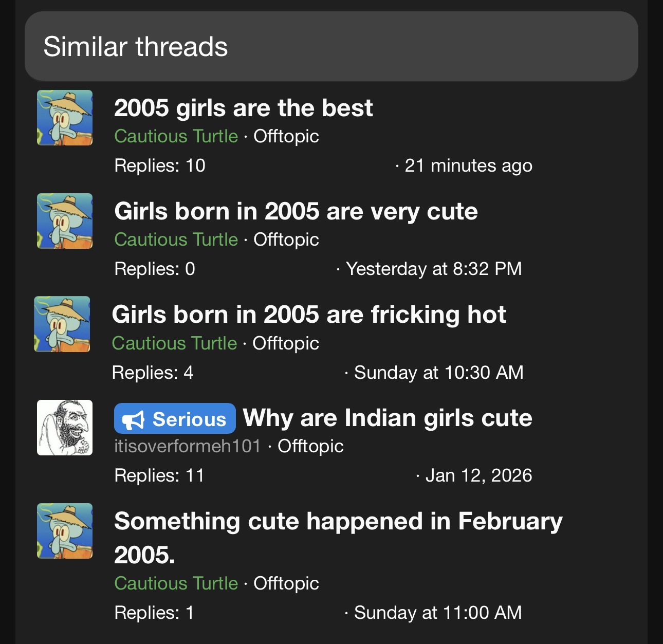This screenshot has height=644, width=663.
Task: Click the 'Jan 12, 2026' date
Action: pyautogui.click(x=478, y=475)
